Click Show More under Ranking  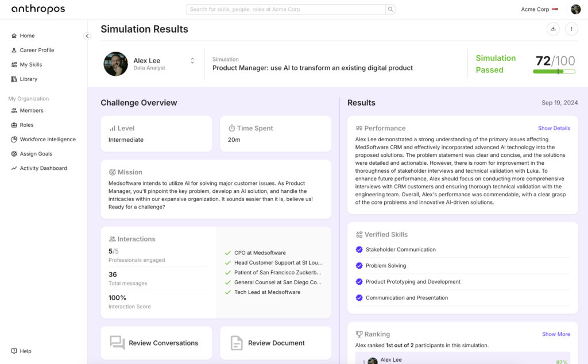point(556,334)
